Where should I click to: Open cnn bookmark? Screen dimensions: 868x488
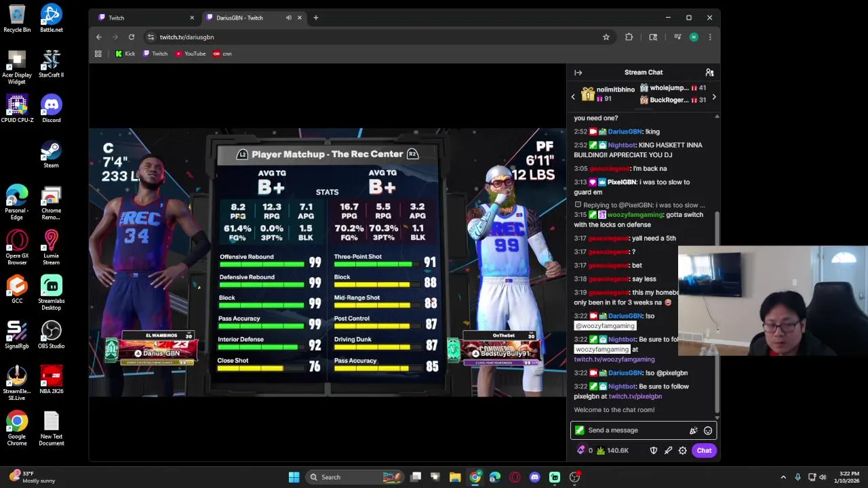(222, 54)
